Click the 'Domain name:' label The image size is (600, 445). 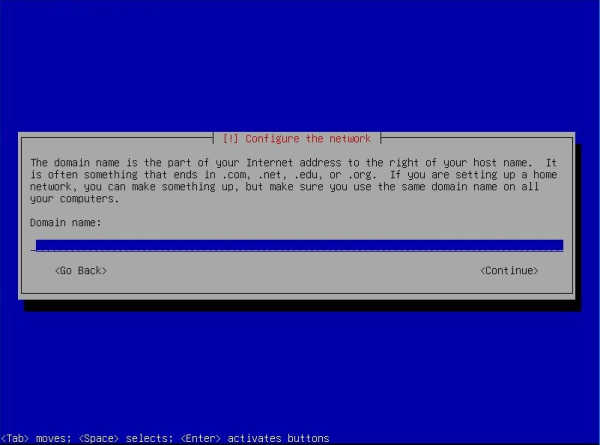click(x=65, y=222)
